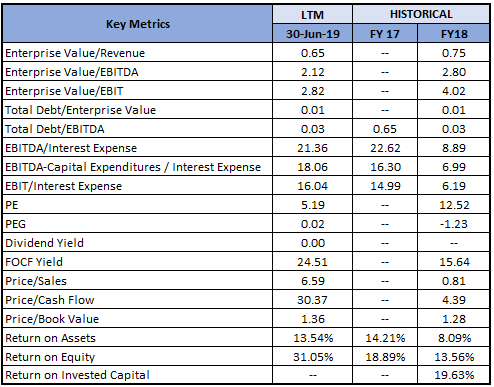
Task: Select the FY 17 column header
Action: (385, 34)
